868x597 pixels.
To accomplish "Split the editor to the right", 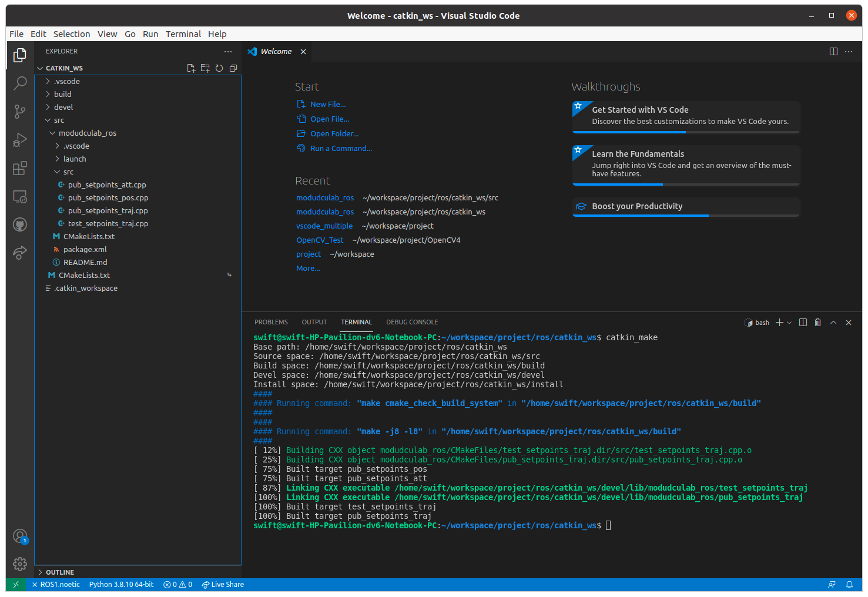I will click(833, 52).
